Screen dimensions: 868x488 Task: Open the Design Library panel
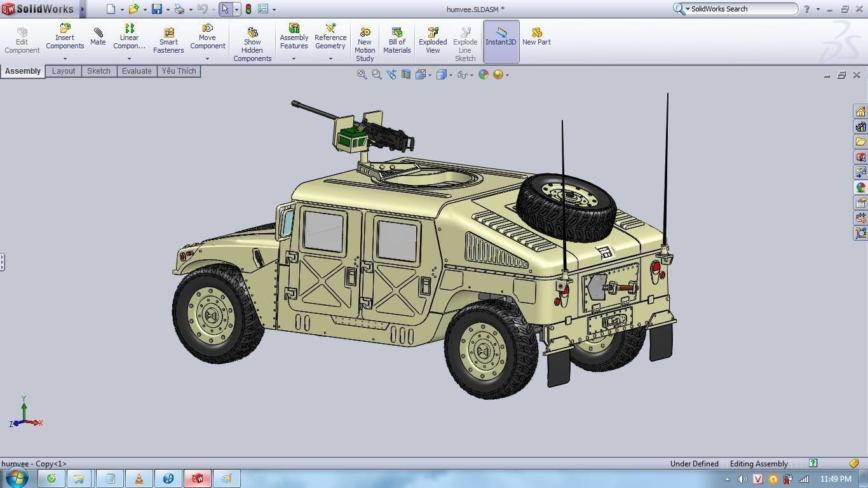860,126
